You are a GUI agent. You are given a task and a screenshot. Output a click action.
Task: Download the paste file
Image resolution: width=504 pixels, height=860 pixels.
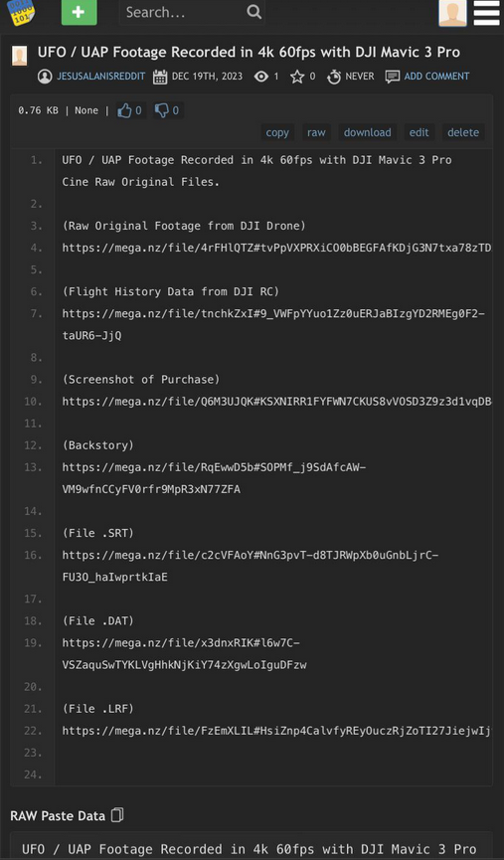pyautogui.click(x=368, y=132)
